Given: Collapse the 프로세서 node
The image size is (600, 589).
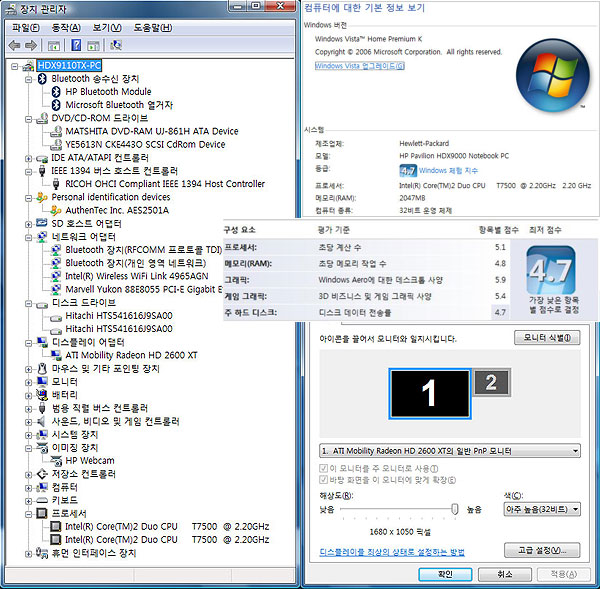Looking at the screenshot, I should [28, 514].
